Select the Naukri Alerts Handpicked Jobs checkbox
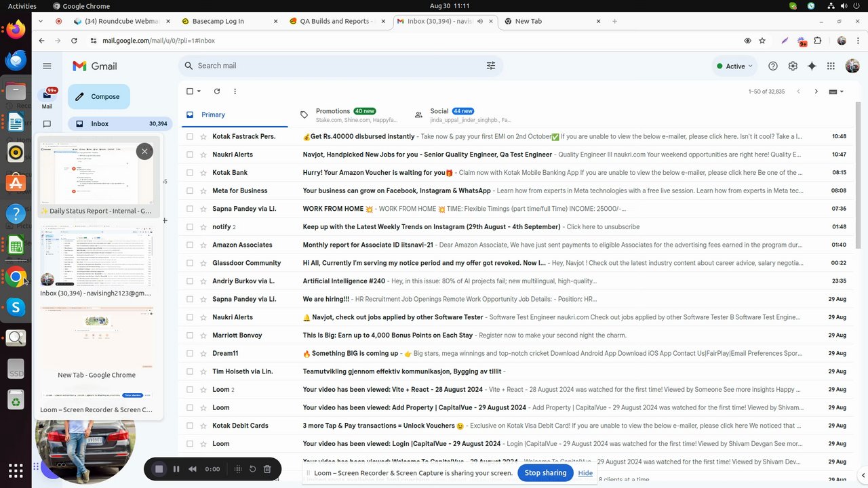This screenshot has height=488, width=868. (190, 155)
